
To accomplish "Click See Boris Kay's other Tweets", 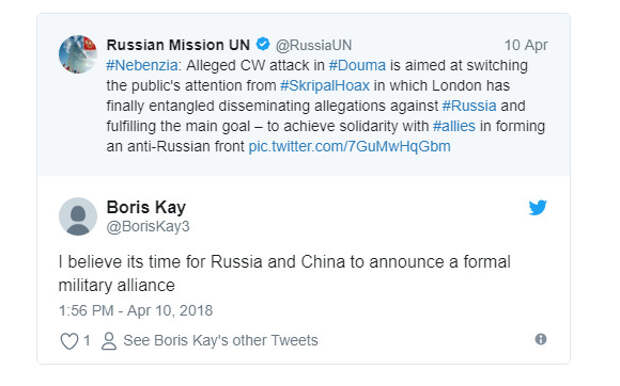I will (221, 341).
